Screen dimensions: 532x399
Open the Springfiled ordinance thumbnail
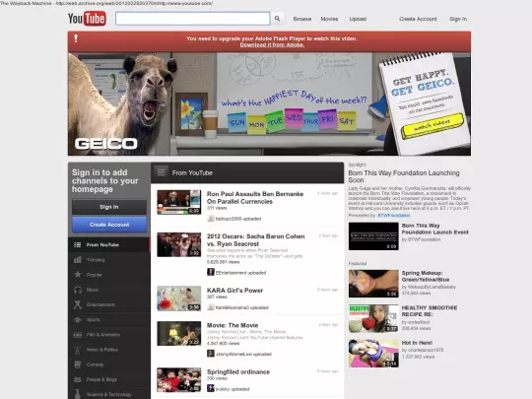(178, 379)
